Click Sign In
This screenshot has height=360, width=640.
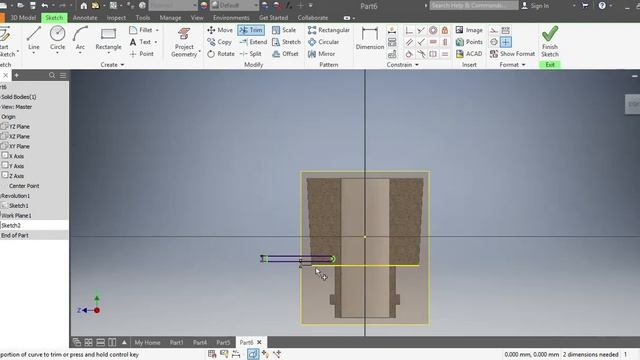[535, 6]
